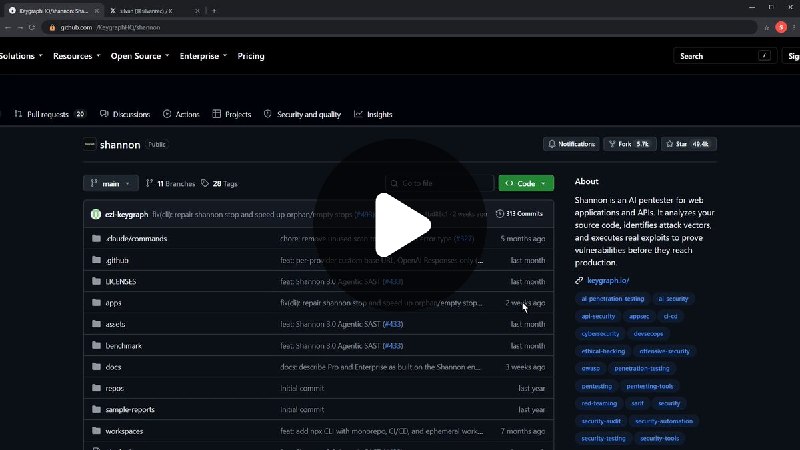The height and width of the screenshot is (450, 800).
Task: Click folder icon beside workspaces
Action: pos(96,431)
